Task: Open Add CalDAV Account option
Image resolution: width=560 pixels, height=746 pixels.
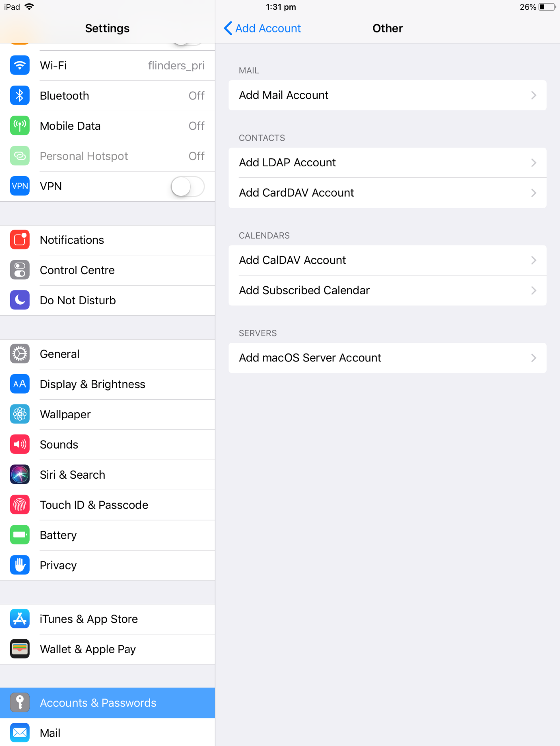Action: tap(388, 260)
